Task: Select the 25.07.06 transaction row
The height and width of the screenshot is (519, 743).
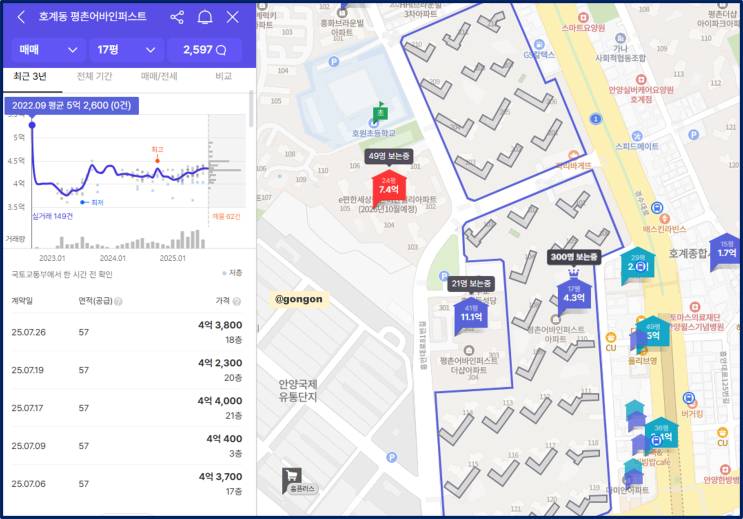Action: 127,484
